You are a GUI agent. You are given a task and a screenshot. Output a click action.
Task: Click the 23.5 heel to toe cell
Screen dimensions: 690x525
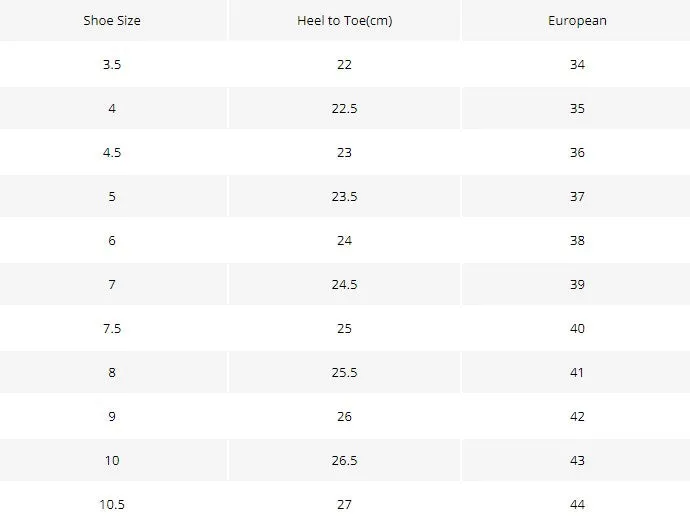345,196
